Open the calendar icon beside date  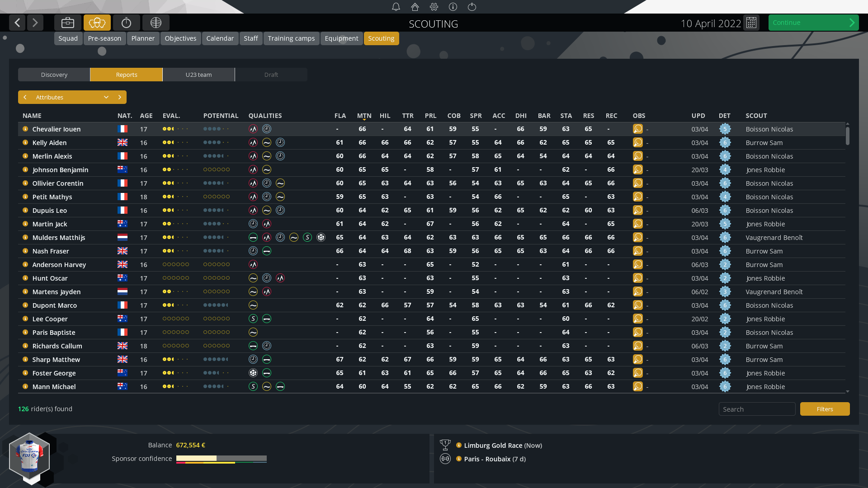(751, 23)
